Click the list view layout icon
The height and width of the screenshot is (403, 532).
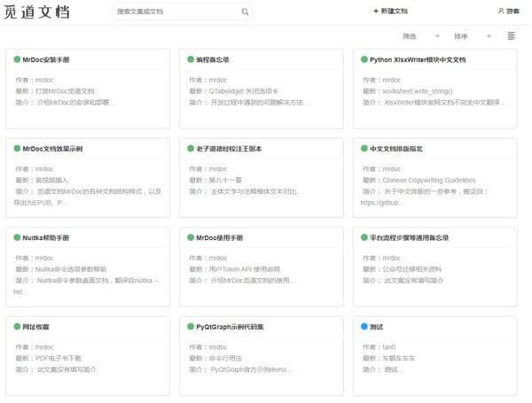[512, 36]
